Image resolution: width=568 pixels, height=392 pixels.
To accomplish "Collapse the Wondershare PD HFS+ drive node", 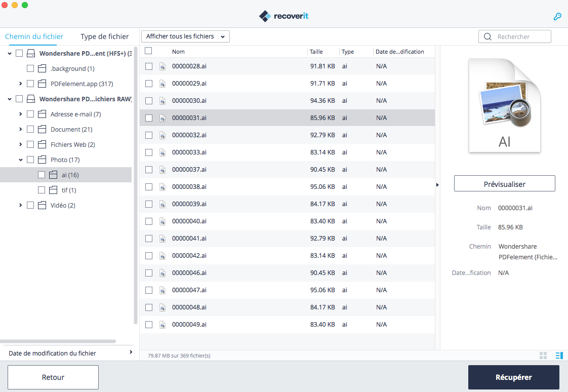I will [10, 54].
